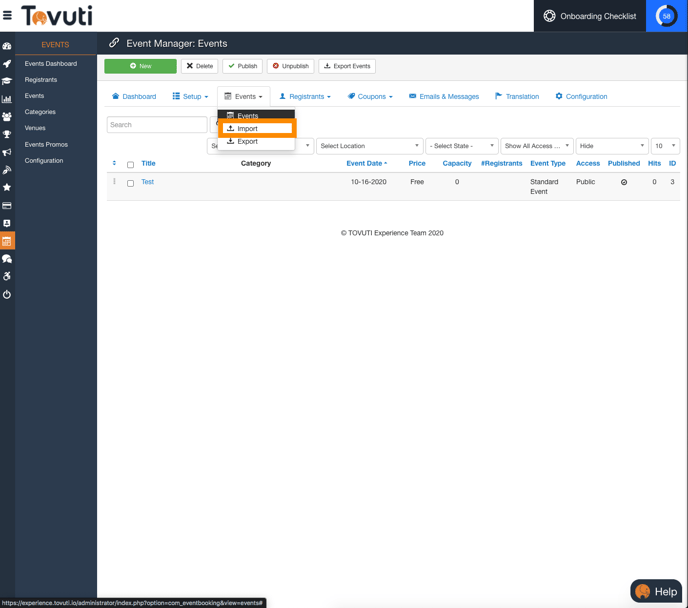The width and height of the screenshot is (688, 608).
Task: Open the Test event link
Action: click(x=147, y=182)
